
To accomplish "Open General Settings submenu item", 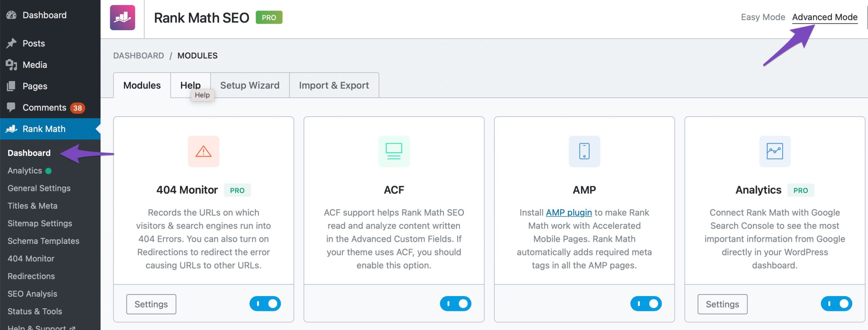I will 39,188.
